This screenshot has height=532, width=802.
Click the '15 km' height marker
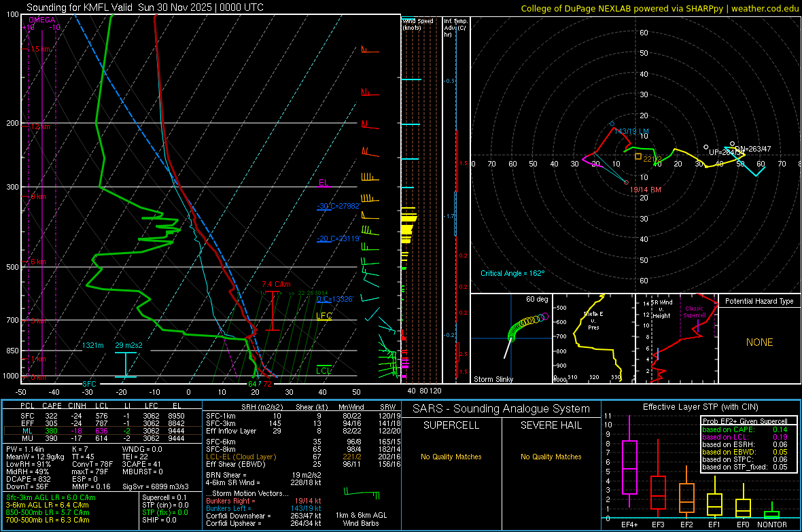tap(41, 49)
